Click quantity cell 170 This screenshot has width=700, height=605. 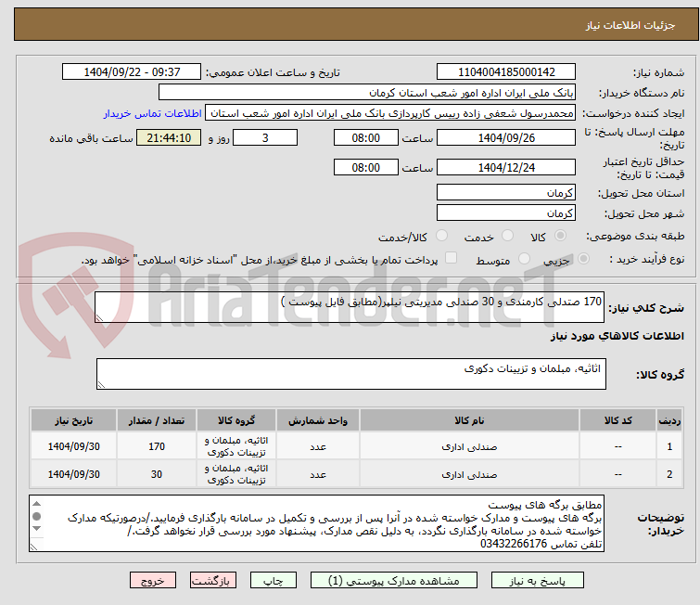point(157,446)
